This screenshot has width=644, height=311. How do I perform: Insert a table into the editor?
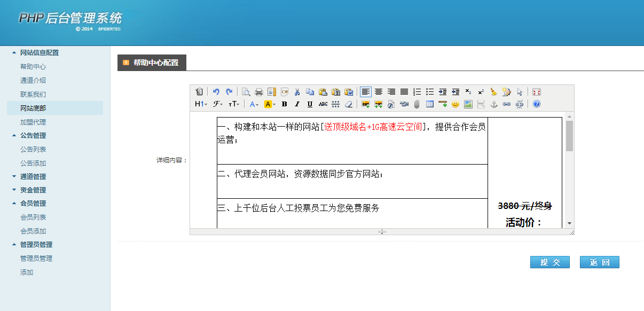click(x=430, y=104)
